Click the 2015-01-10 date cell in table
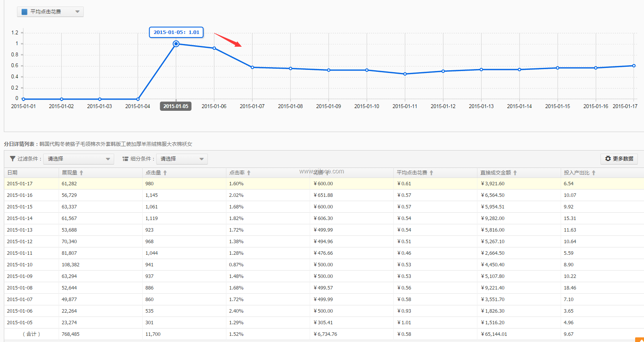 20,265
